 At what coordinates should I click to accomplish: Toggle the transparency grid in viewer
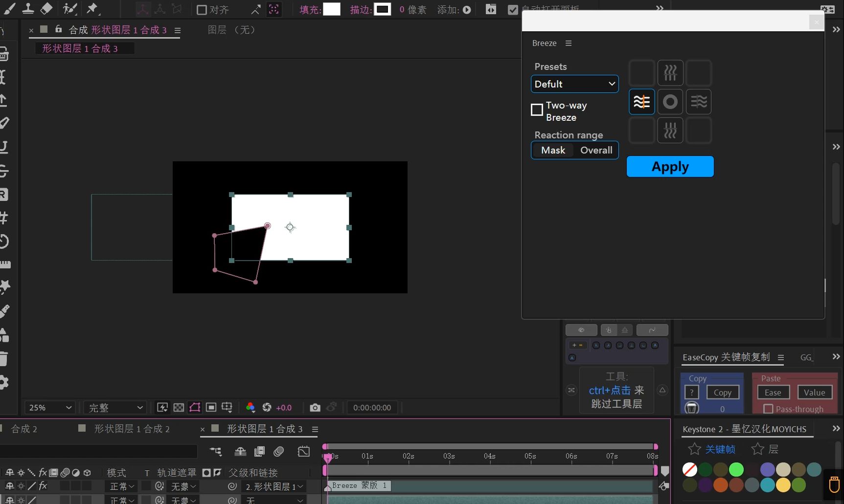(x=179, y=407)
